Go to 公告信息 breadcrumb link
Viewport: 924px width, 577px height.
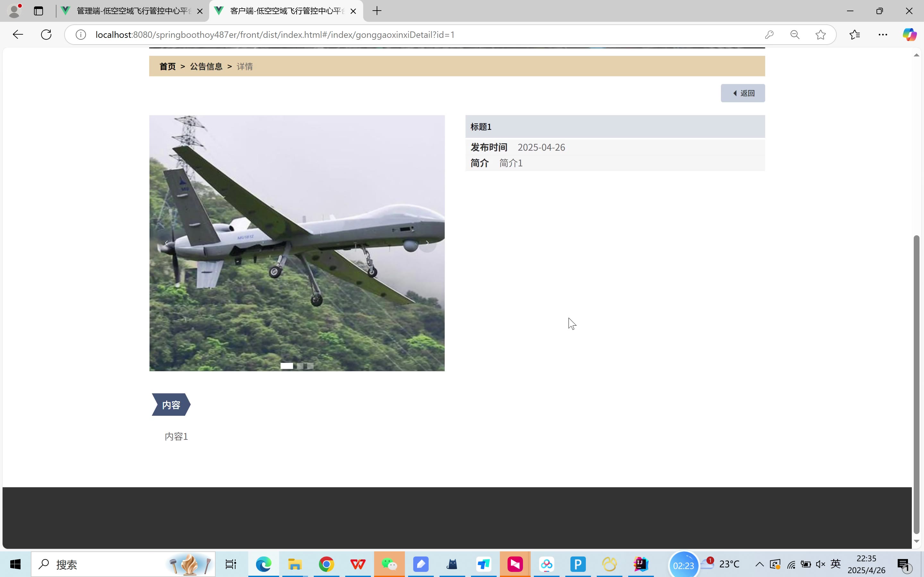point(206,66)
